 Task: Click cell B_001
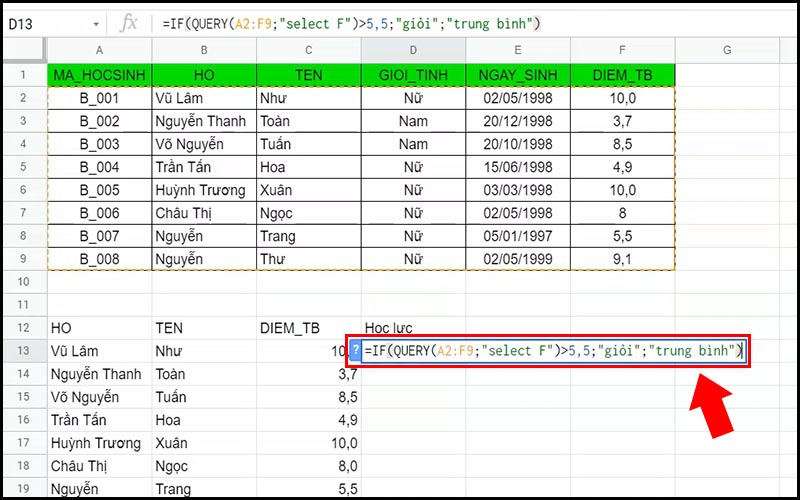point(99,98)
